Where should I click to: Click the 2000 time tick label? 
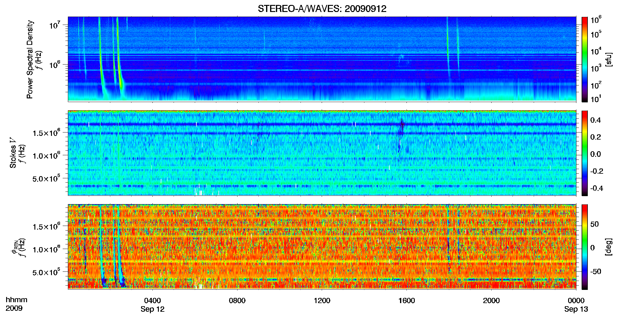tap(491, 301)
